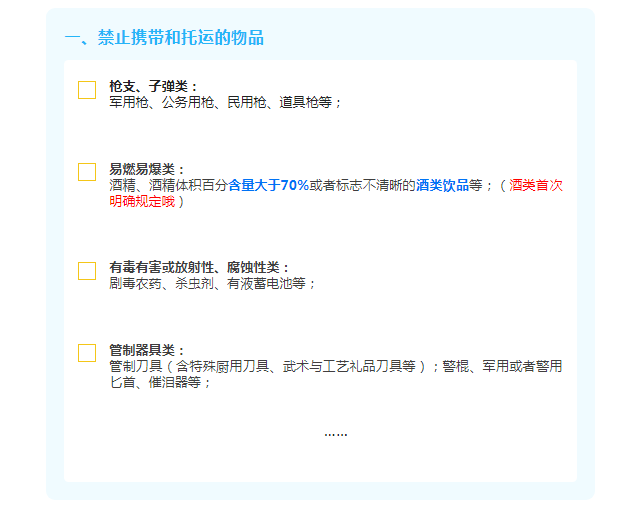This screenshot has width=638, height=505.
Task: Click the bold title 有毒有害或放射性、腐蚀性类：
Action: click(199, 267)
